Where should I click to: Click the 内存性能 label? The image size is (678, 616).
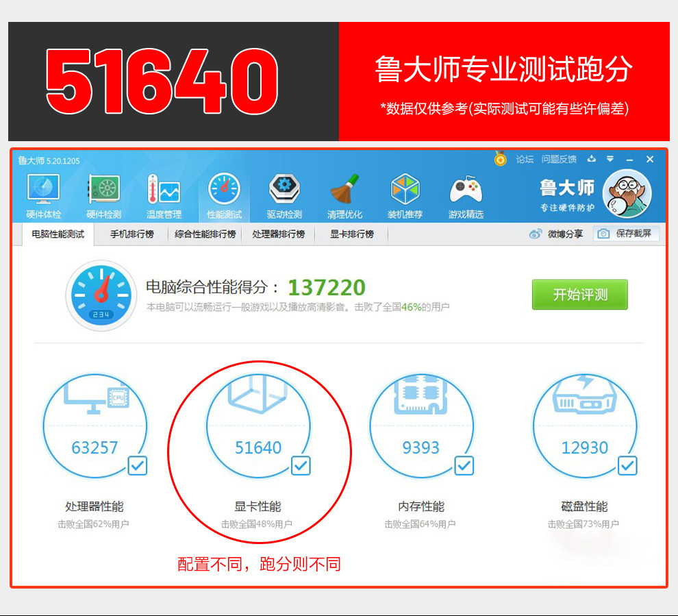(x=421, y=506)
